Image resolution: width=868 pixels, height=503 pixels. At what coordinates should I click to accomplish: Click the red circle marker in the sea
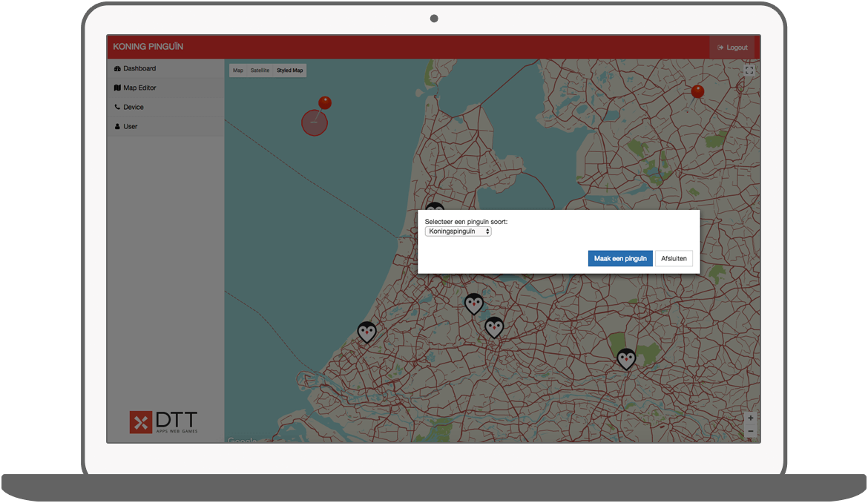pos(315,123)
